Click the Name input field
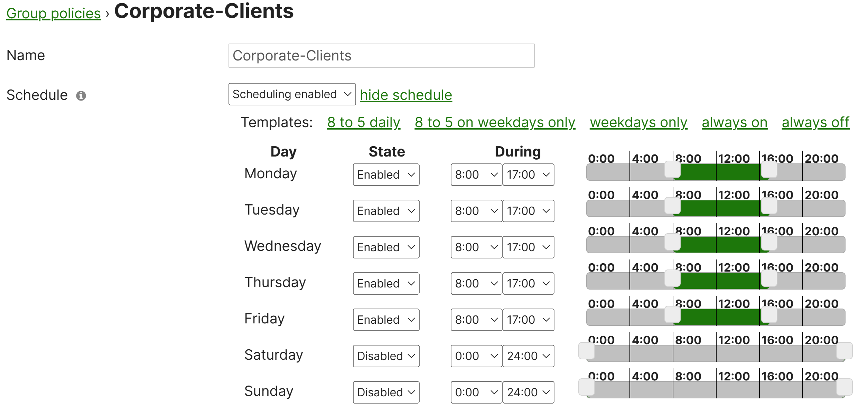 point(381,56)
